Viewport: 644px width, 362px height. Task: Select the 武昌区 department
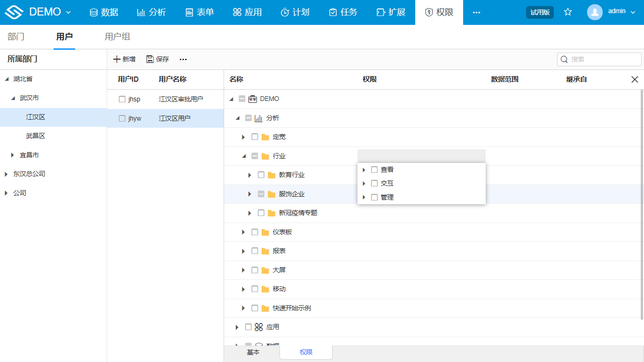(x=36, y=136)
